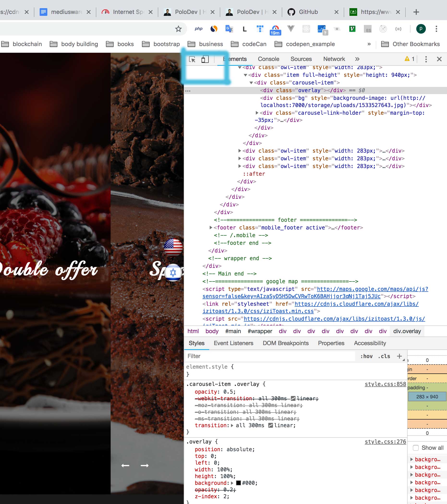The width and height of the screenshot is (447, 504).
Task: Toggle :hov element state panel
Action: point(367,356)
